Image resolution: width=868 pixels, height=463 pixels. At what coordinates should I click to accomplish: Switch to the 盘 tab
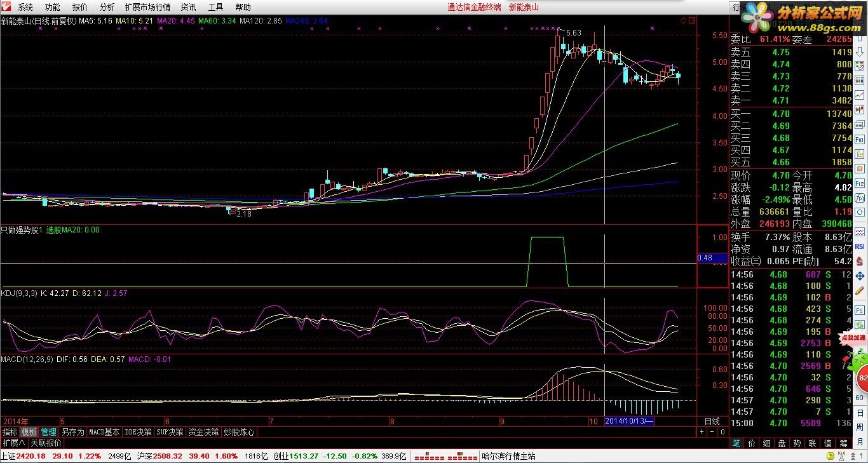pos(782,443)
